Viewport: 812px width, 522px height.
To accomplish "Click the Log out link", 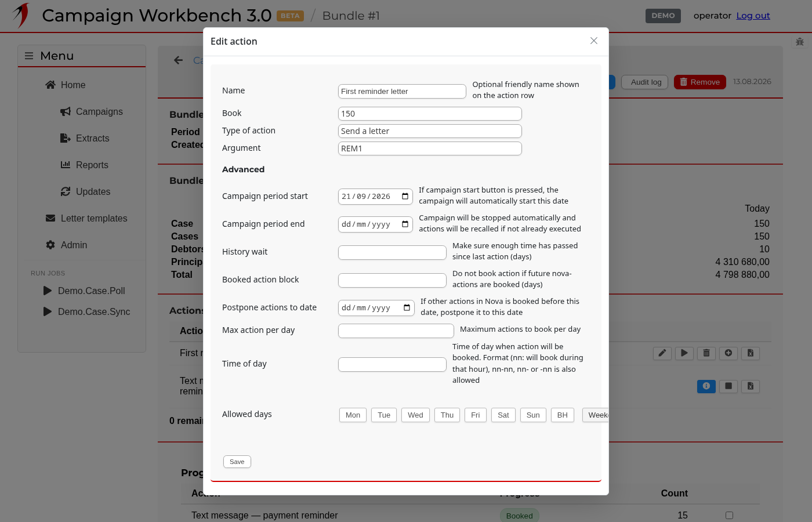I will [753, 16].
